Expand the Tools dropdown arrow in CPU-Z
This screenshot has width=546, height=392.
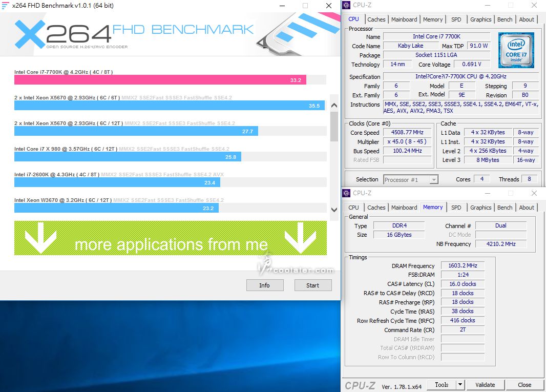460,384
